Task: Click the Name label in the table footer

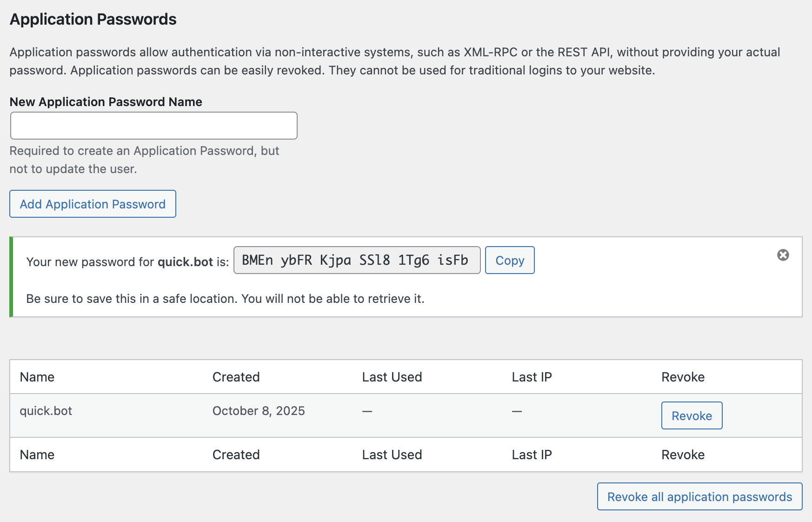Action: 37,455
